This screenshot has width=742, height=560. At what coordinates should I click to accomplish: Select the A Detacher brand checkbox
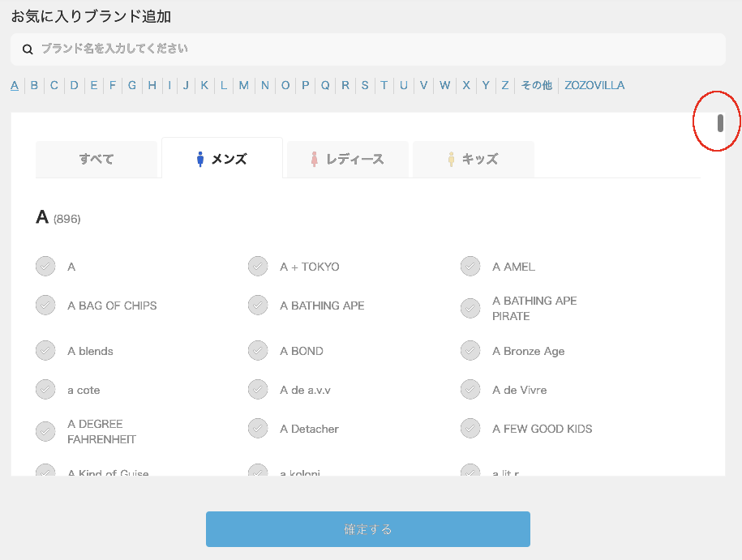point(258,429)
